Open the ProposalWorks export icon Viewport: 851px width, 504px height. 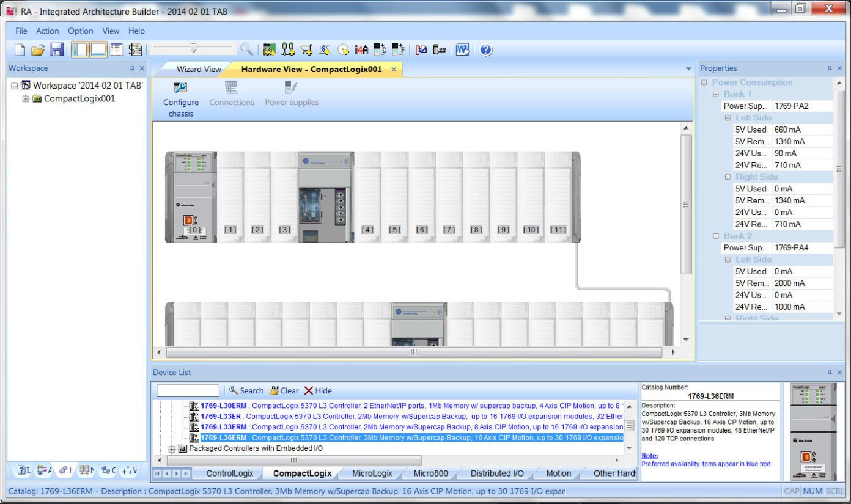tap(462, 49)
